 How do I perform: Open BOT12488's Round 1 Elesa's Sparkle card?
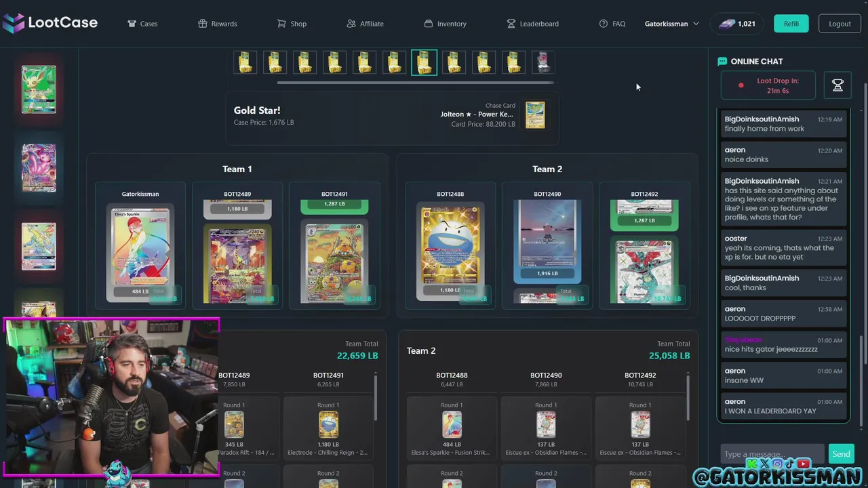pyautogui.click(x=452, y=426)
